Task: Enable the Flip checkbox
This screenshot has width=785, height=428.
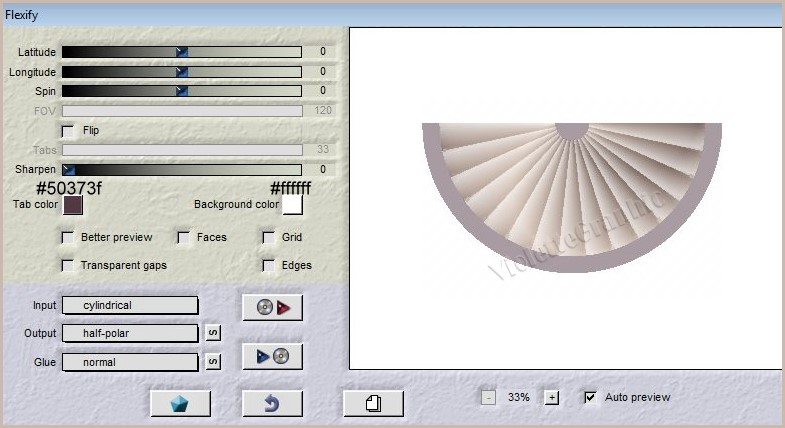Action: click(68, 131)
